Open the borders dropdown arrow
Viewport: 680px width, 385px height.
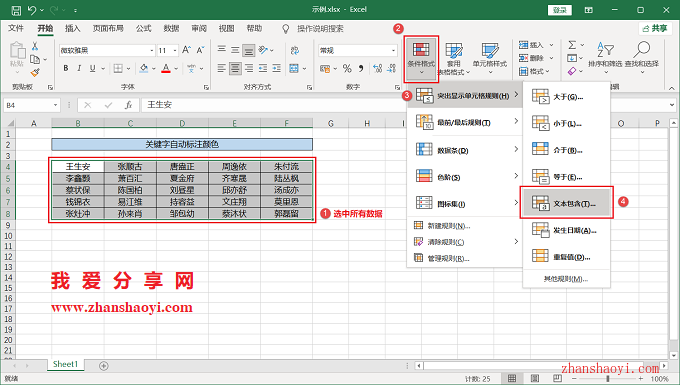(129, 69)
